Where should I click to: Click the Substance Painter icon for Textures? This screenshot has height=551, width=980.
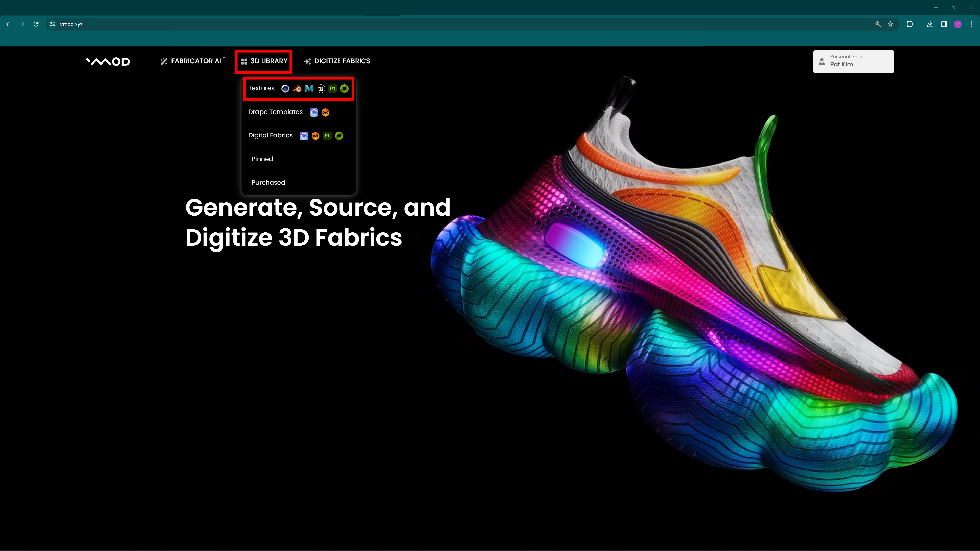332,88
